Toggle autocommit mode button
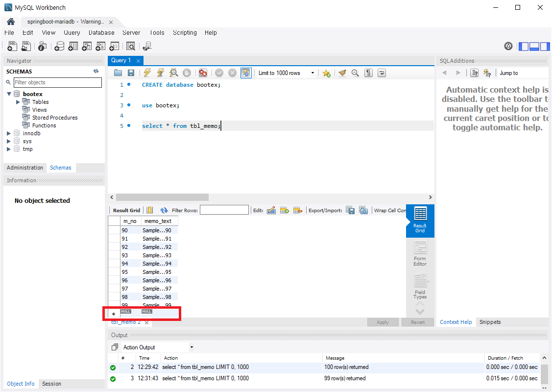Image resolution: width=552 pixels, height=392 pixels. point(246,73)
